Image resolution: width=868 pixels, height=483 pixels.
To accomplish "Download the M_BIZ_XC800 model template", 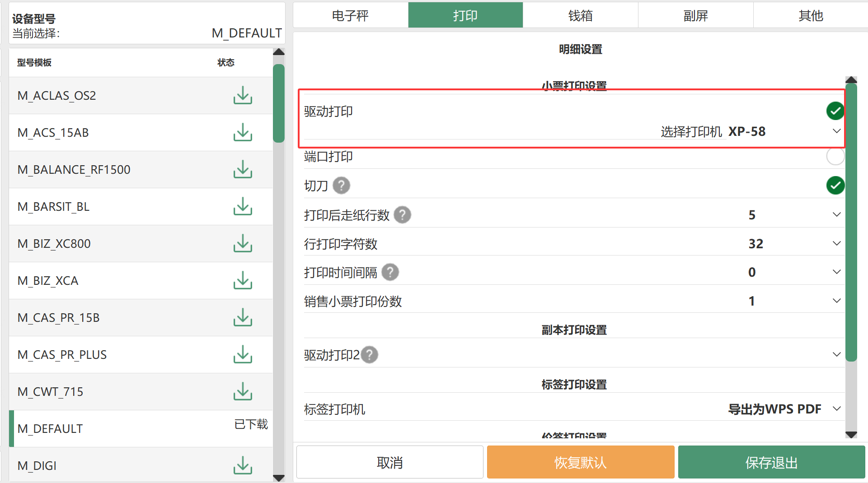I will pos(243,243).
